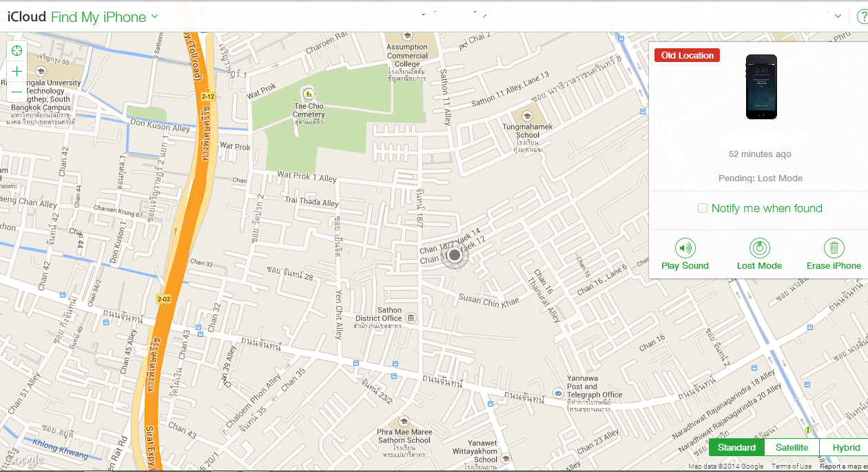Click the Yannawa Post Office mail icon

click(557, 393)
